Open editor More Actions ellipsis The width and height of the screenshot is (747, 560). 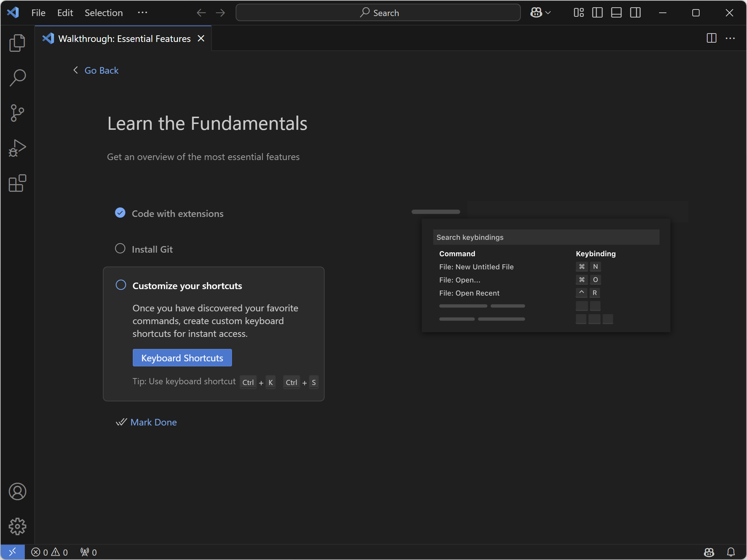click(730, 38)
